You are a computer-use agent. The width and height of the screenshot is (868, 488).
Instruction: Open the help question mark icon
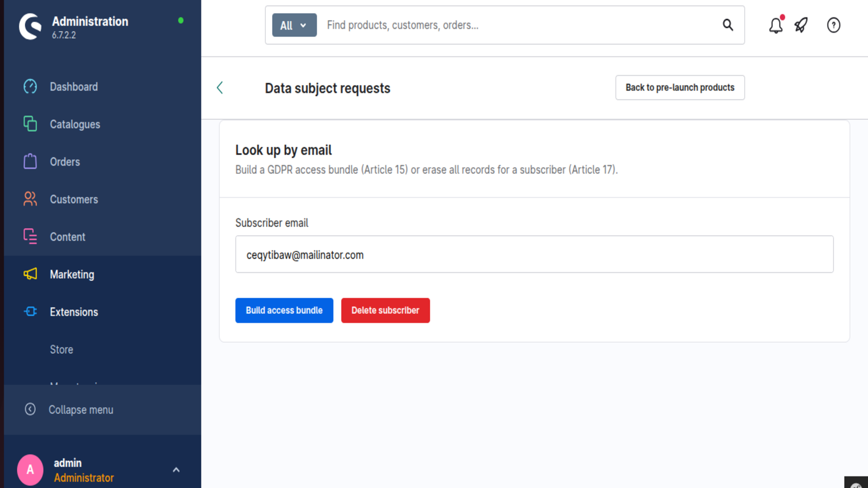point(834,25)
